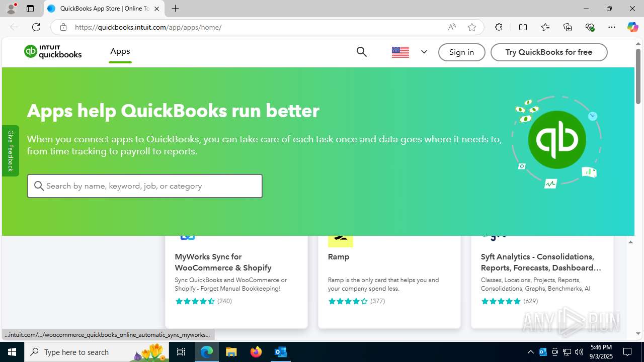
Task: Open Outlook from taskbar
Action: (x=280, y=352)
